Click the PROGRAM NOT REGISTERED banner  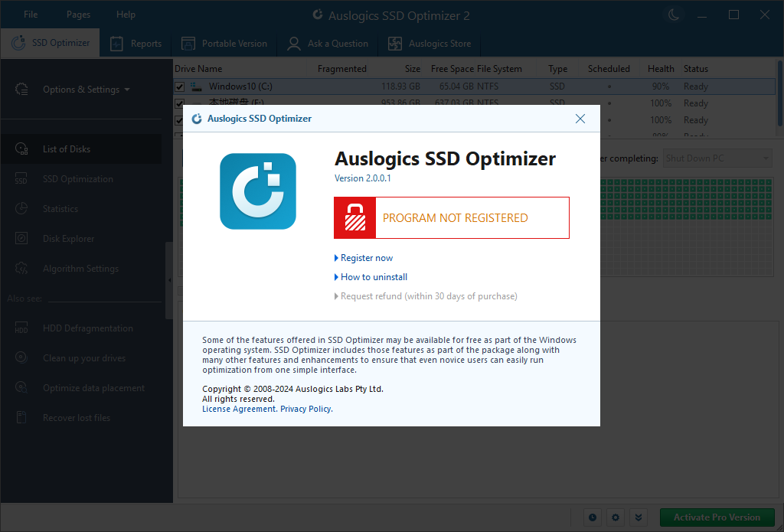tap(452, 217)
